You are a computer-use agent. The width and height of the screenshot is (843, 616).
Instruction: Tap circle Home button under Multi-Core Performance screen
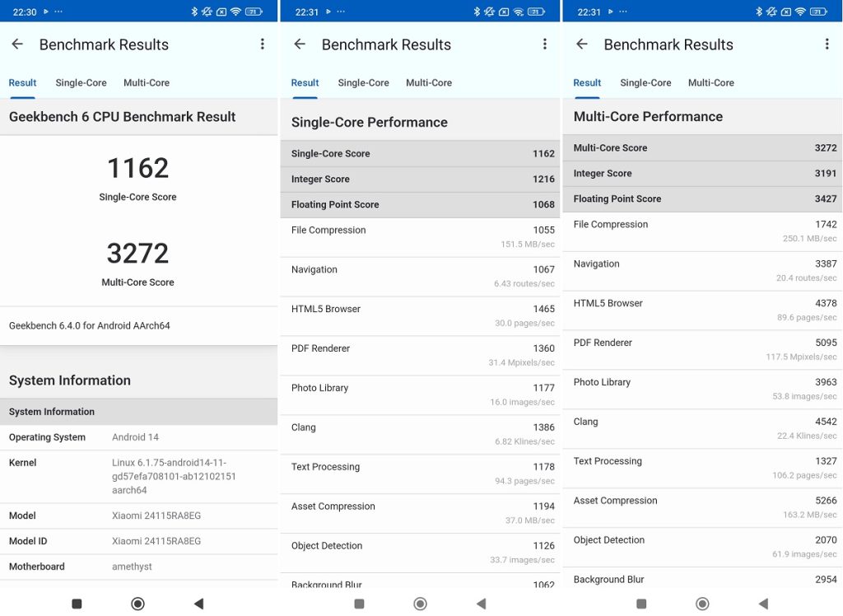pyautogui.click(x=702, y=604)
